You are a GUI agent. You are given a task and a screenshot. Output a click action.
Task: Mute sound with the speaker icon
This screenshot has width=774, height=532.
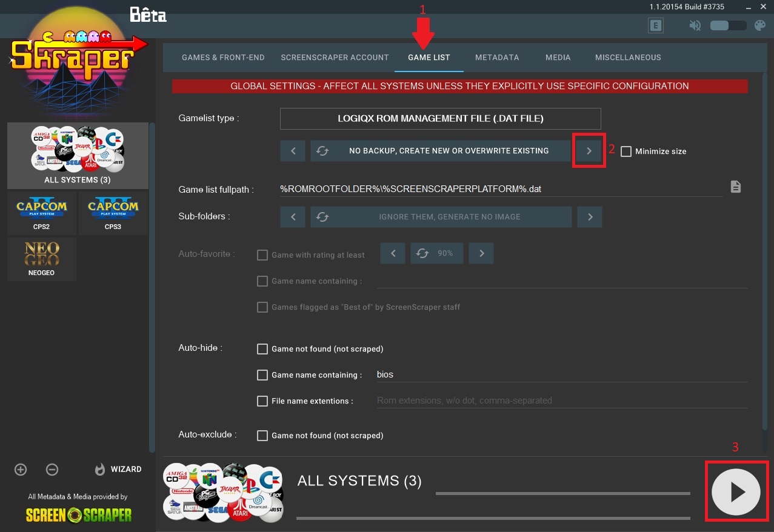point(695,25)
